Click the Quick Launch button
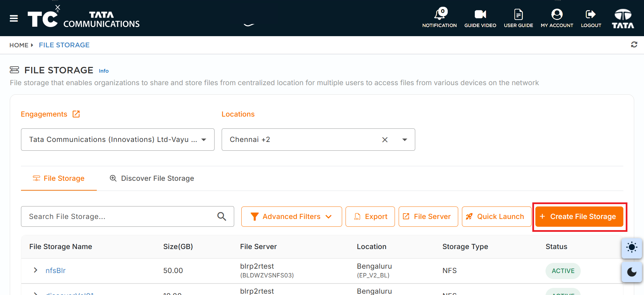The width and height of the screenshot is (644, 295). click(x=496, y=217)
